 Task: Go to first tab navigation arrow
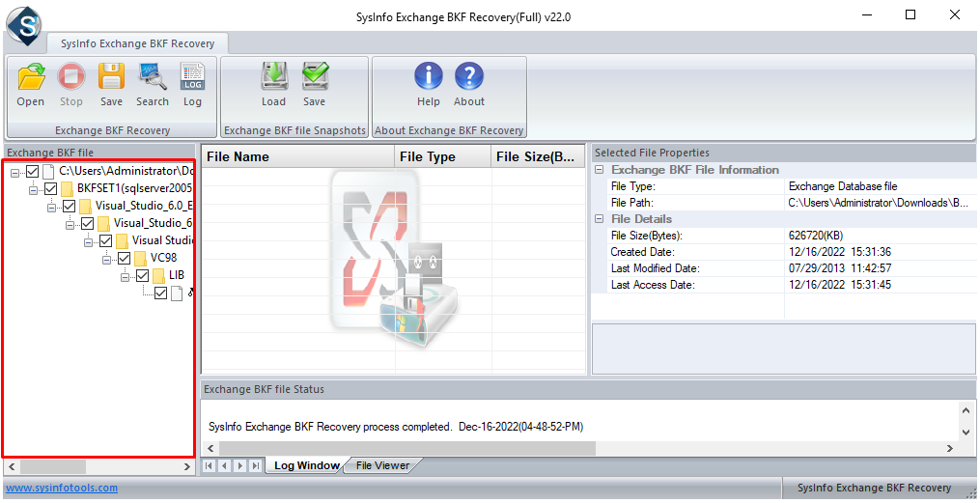click(210, 466)
